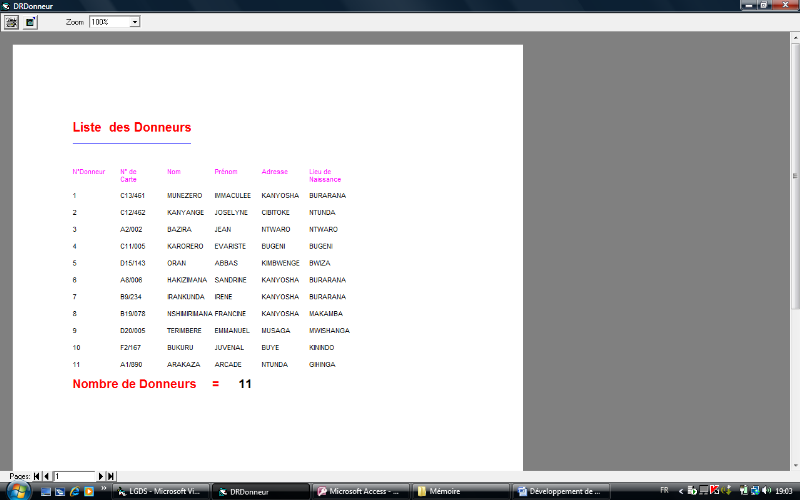Expand the quick launch overflow chevron

coord(104,489)
